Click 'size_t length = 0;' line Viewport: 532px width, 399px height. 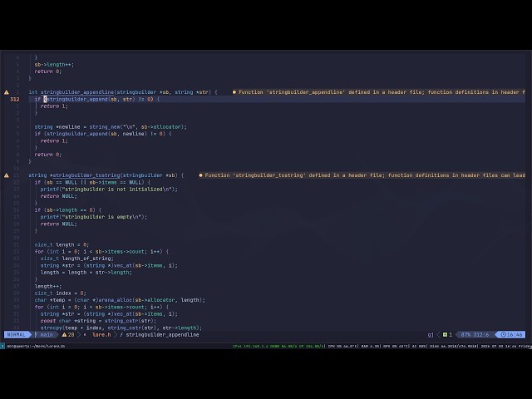point(62,244)
